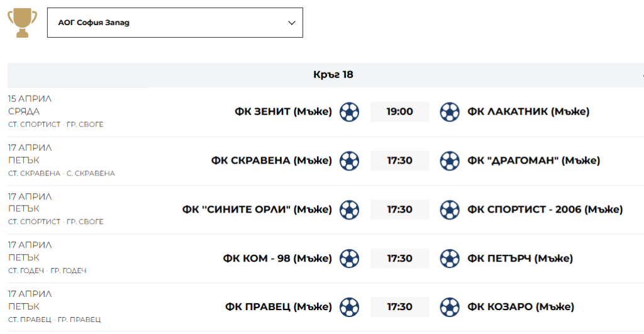The width and height of the screenshot is (644, 334).
Task: Open ФК ЗЕНИТ (Мъже) team link
Action: point(283,112)
